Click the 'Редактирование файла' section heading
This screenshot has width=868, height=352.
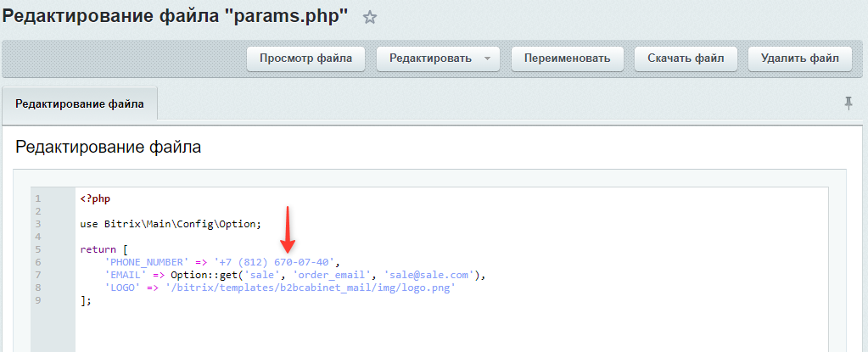(x=109, y=148)
